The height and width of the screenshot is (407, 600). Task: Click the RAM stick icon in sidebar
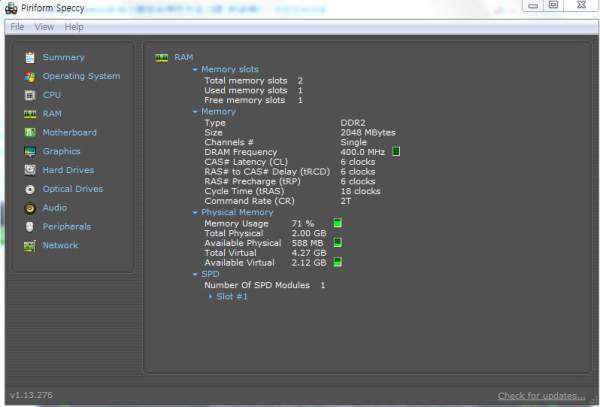point(30,114)
